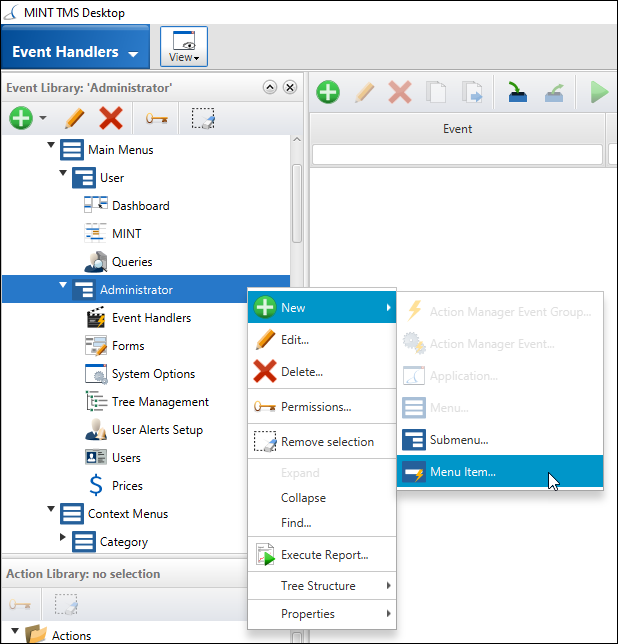Expand the Category tree node
The width and height of the screenshot is (618, 644).
pyautogui.click(x=63, y=536)
